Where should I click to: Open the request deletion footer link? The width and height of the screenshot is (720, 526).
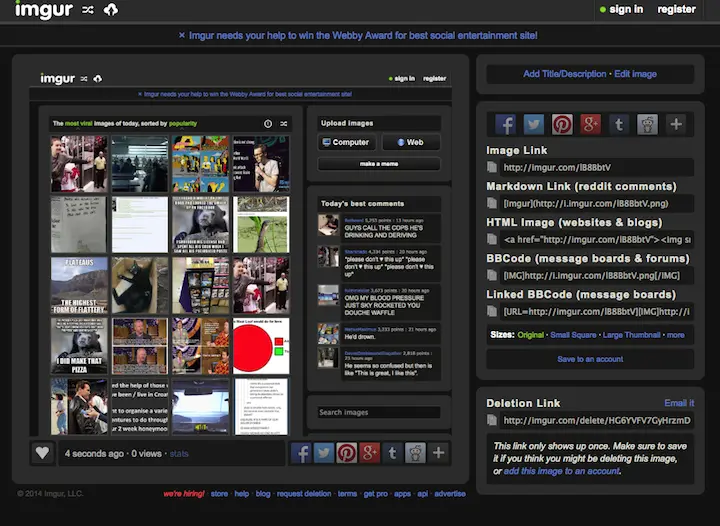pos(304,494)
